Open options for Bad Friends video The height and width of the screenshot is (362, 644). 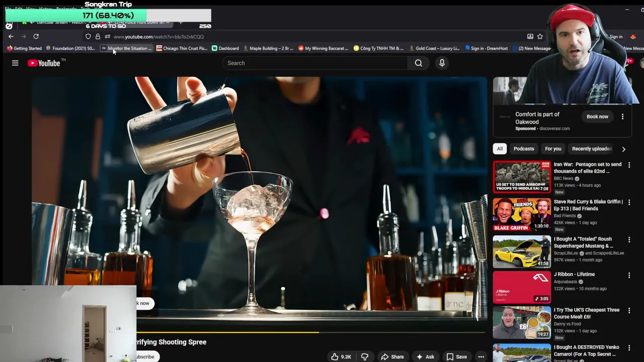click(x=629, y=202)
